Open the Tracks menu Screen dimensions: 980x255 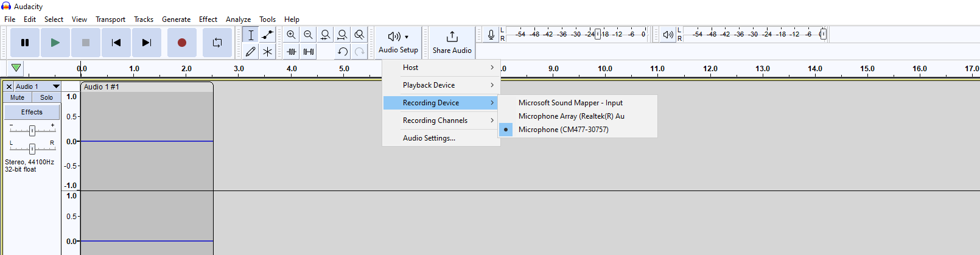144,19
